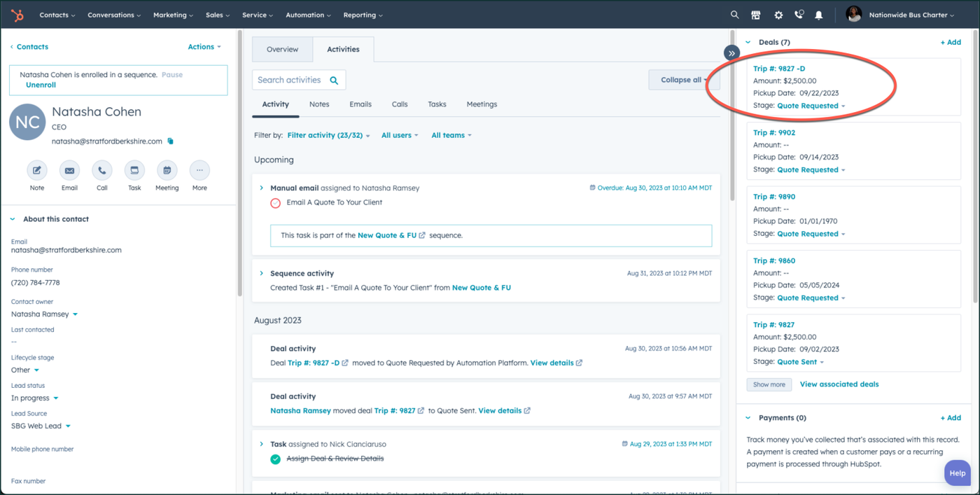This screenshot has width=980, height=495.
Task: Start a Call with the phone icon
Action: 102,170
